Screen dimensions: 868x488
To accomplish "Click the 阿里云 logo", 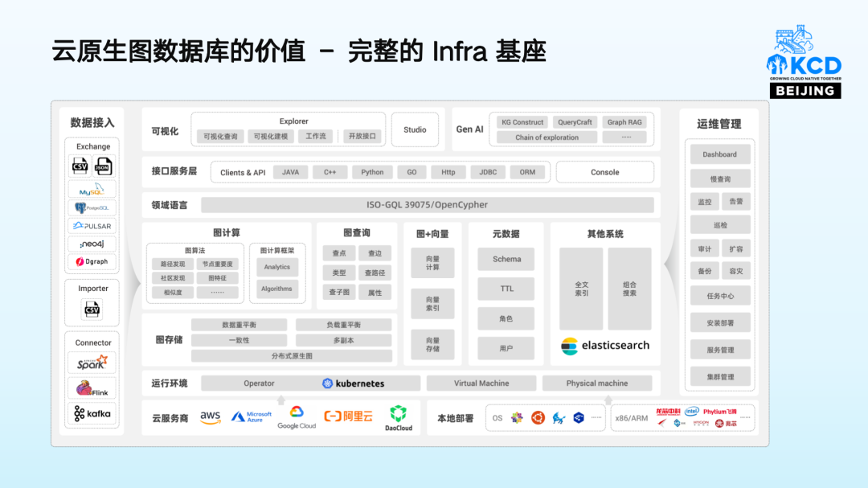I will click(x=348, y=416).
